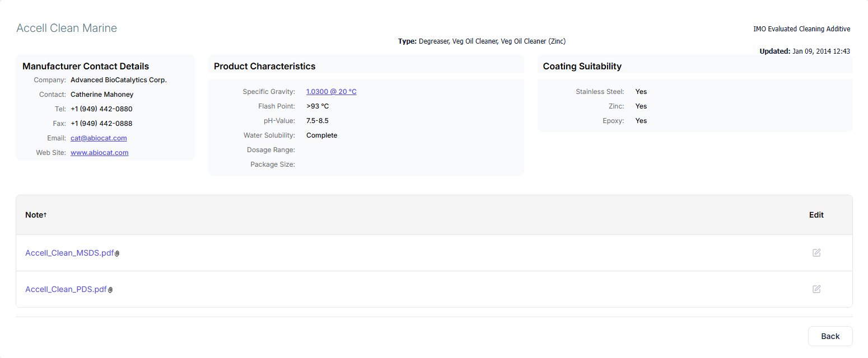Click the Epoxy Yes value
Viewport: 868px width, 358px height.
point(641,121)
